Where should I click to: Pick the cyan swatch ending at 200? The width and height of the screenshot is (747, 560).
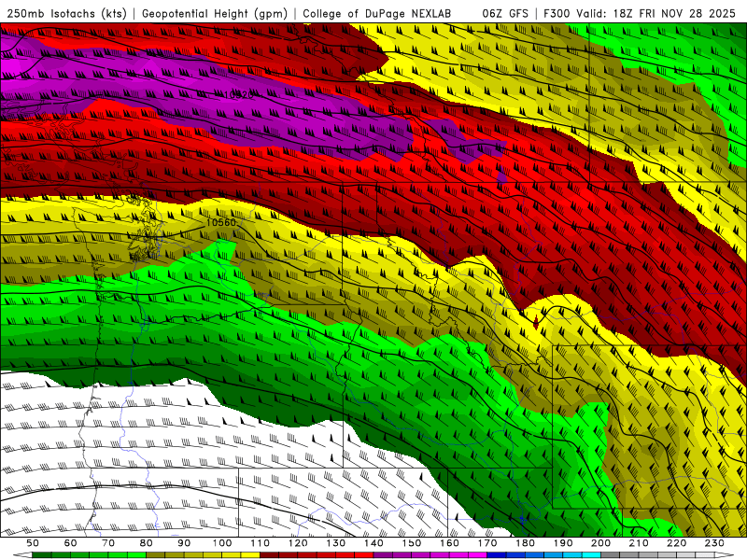tap(592, 554)
